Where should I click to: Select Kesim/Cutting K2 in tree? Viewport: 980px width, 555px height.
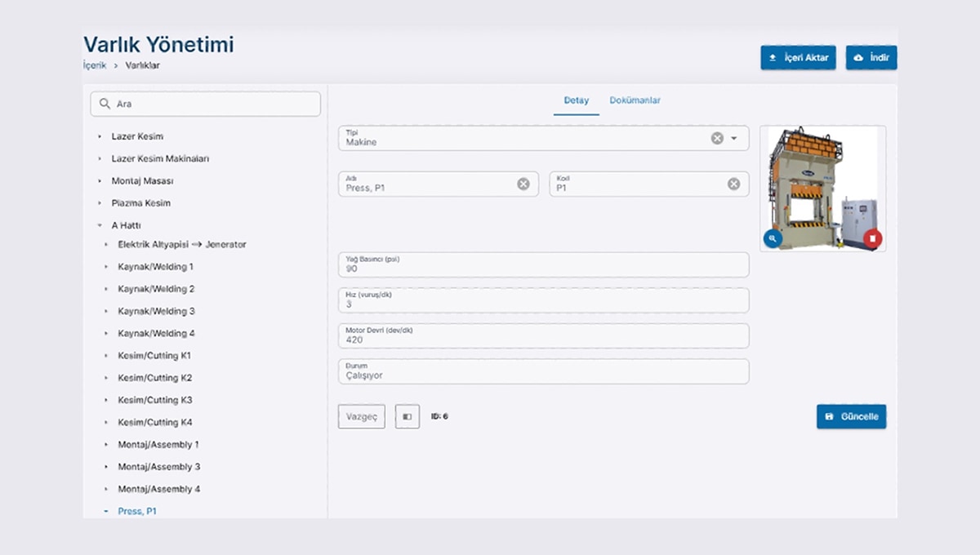pos(155,378)
